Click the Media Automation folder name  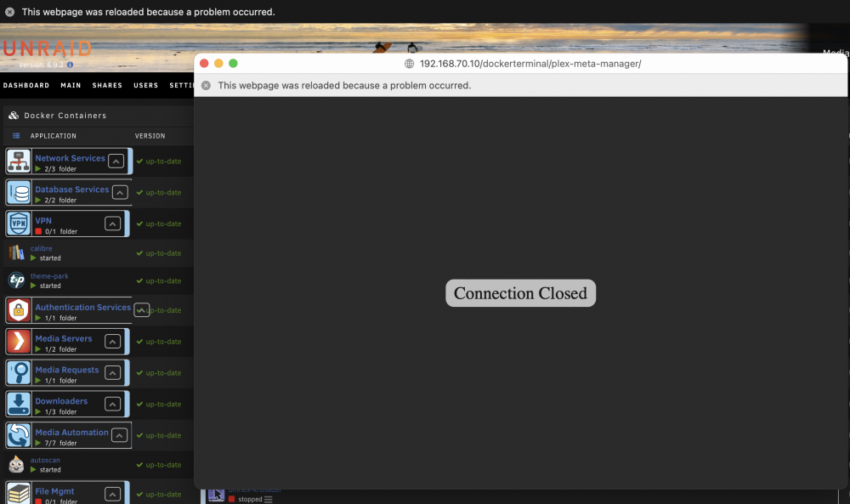pyautogui.click(x=71, y=433)
